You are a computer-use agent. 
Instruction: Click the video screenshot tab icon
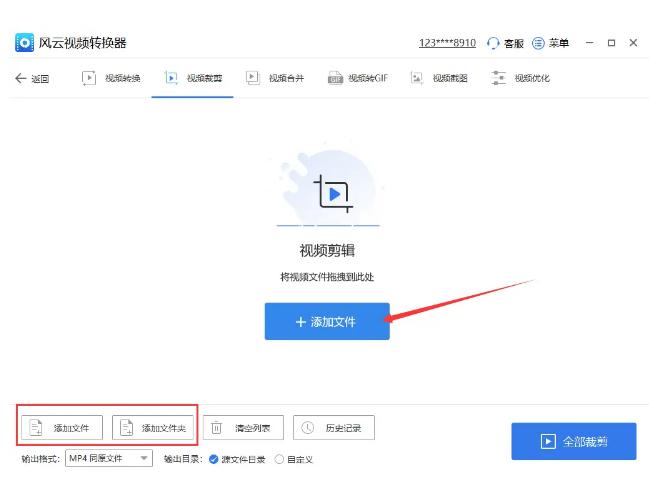pos(416,78)
